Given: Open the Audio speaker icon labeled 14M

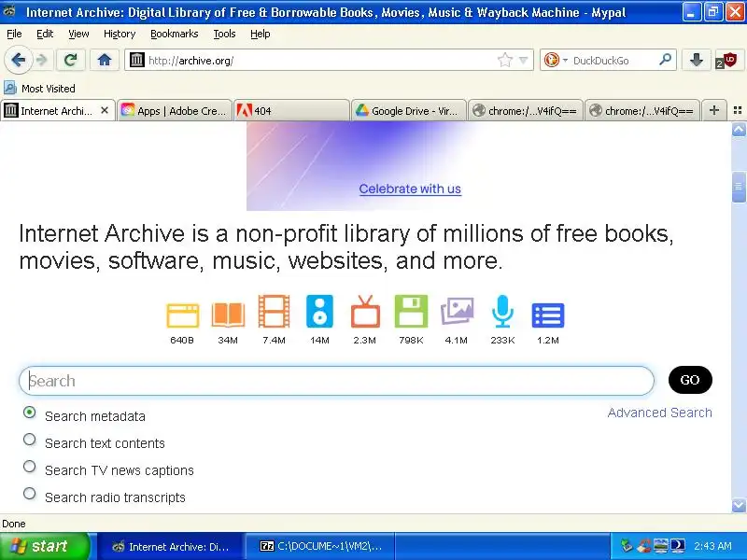Looking at the screenshot, I should pos(319,312).
